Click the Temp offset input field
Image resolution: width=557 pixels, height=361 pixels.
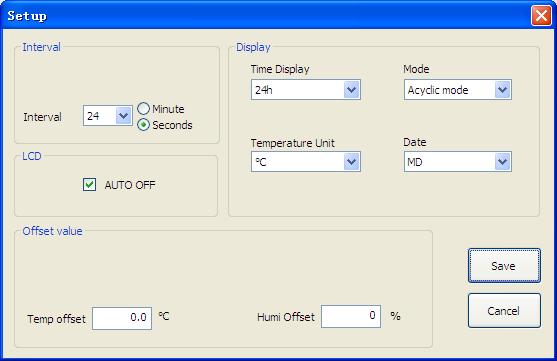coord(122,318)
